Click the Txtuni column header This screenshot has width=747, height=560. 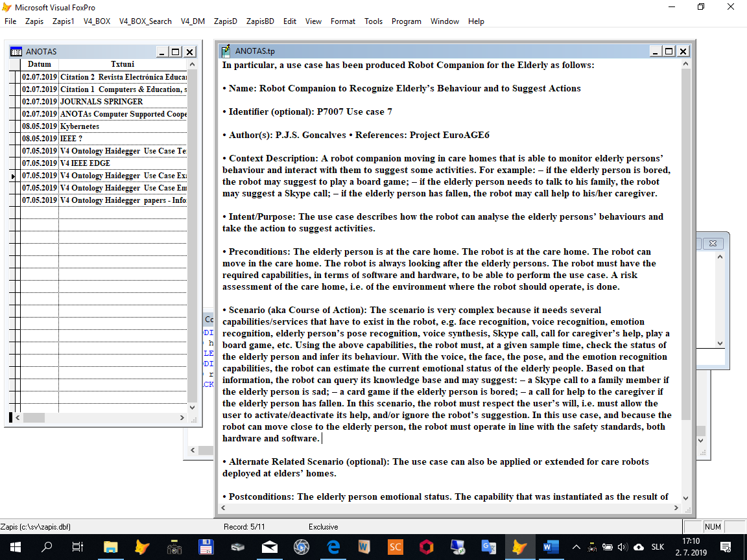tap(123, 64)
